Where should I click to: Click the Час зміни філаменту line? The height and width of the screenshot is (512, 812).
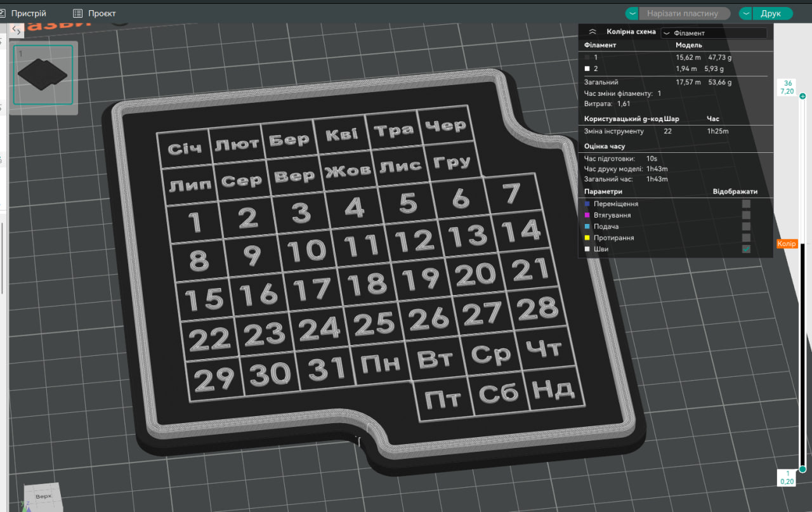coord(623,93)
